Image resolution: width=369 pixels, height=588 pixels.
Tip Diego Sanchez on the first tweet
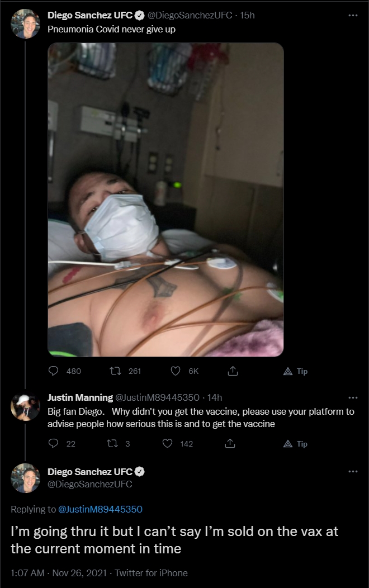[296, 371]
